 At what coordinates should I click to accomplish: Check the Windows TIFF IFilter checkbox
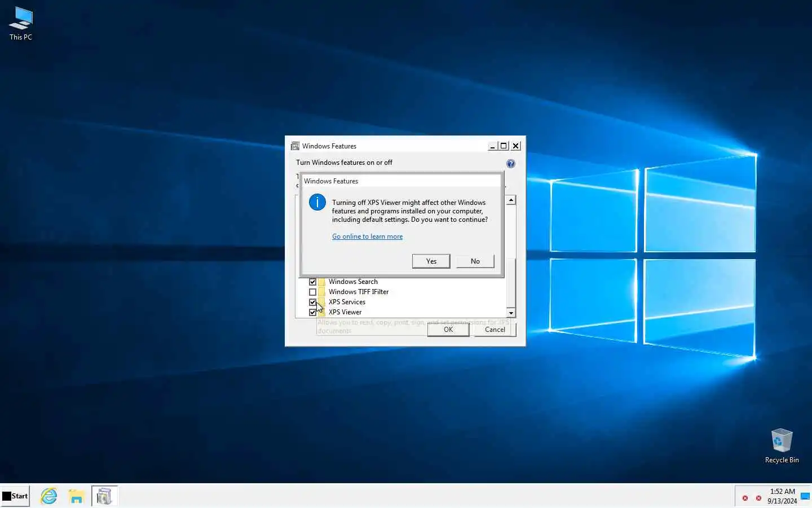pyautogui.click(x=312, y=292)
